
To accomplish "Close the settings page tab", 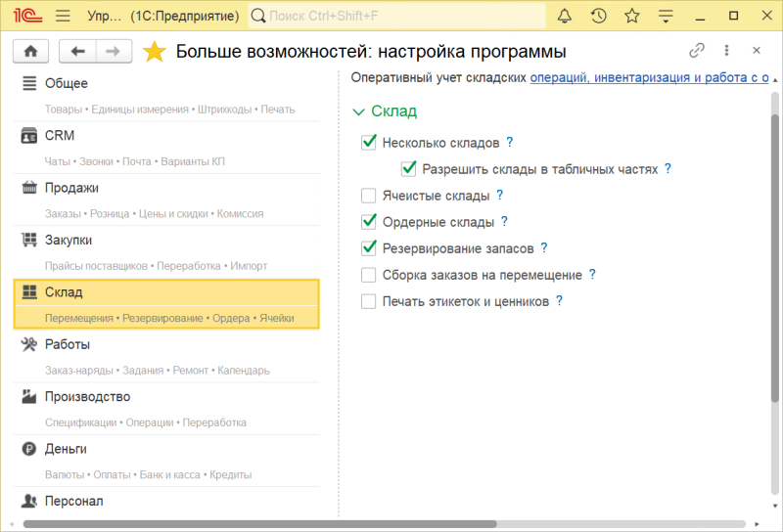I will pos(757,51).
